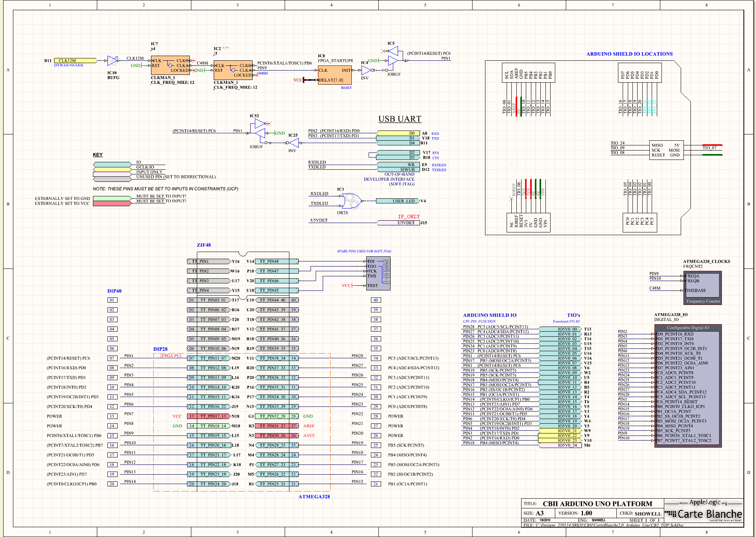The height and width of the screenshot is (537, 756).
Task: Click the SPARE PINS USED FOR SOFT JTAG note
Action: 364,251
